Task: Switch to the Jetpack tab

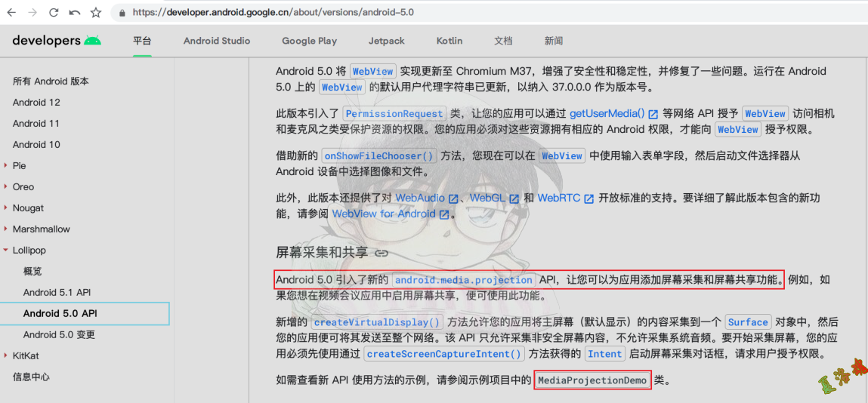Action: [x=386, y=41]
